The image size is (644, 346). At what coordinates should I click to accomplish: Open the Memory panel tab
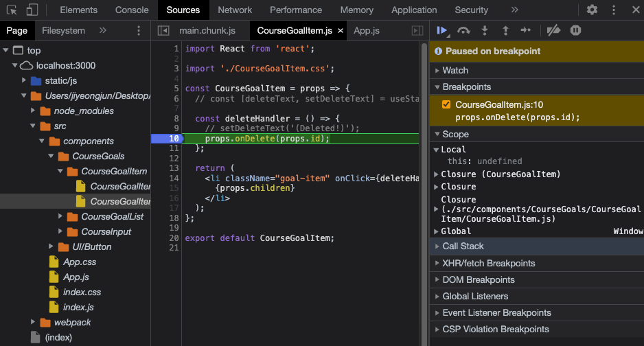click(356, 10)
